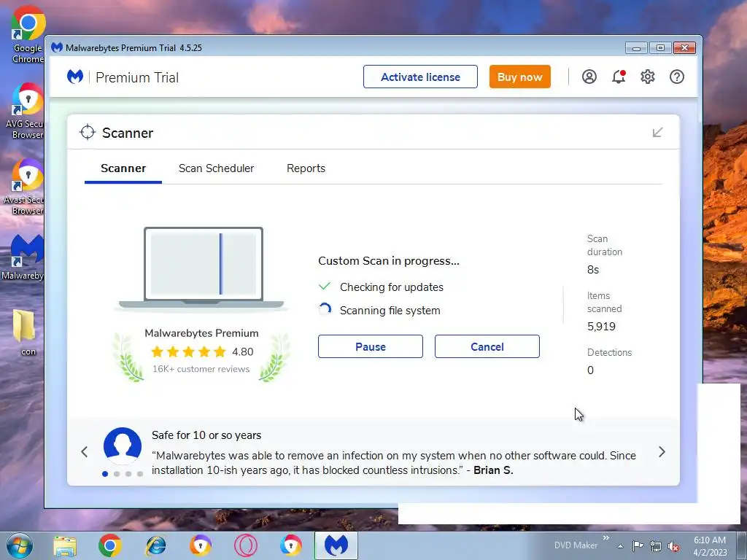Open the Action Center flag icon

pyautogui.click(x=638, y=545)
